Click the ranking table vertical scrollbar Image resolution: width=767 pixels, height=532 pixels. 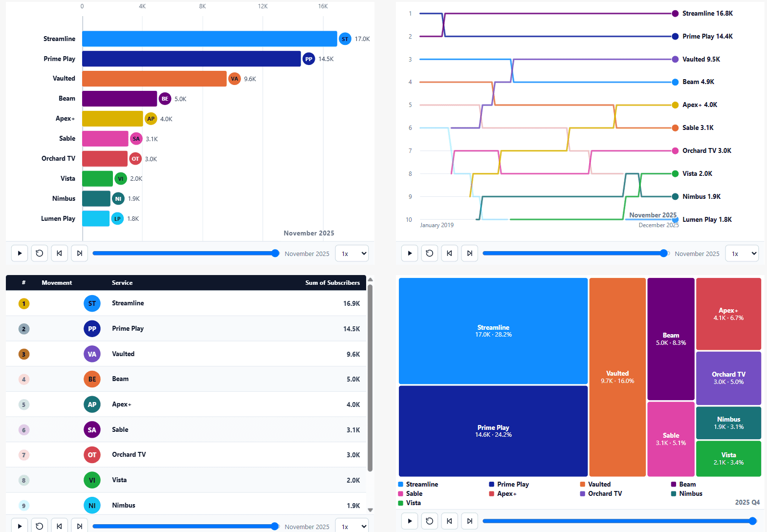[370, 378]
